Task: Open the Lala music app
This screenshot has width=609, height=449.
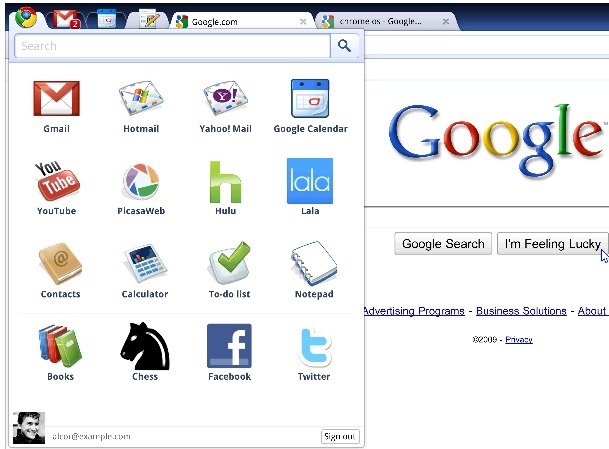Action: point(310,181)
